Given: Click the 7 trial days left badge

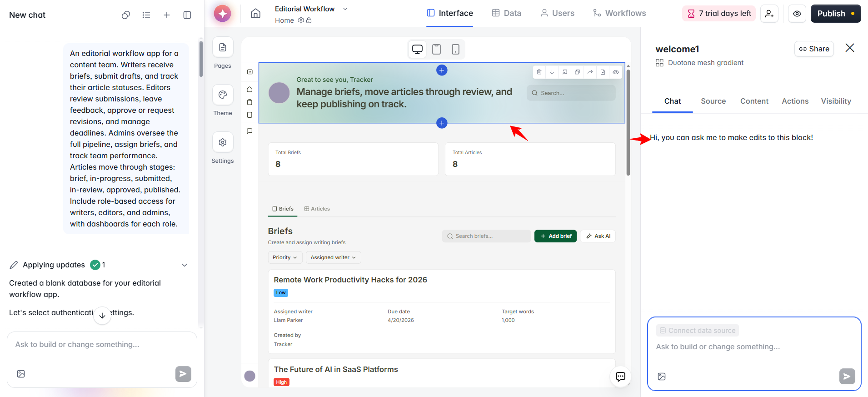Looking at the screenshot, I should pyautogui.click(x=719, y=14).
